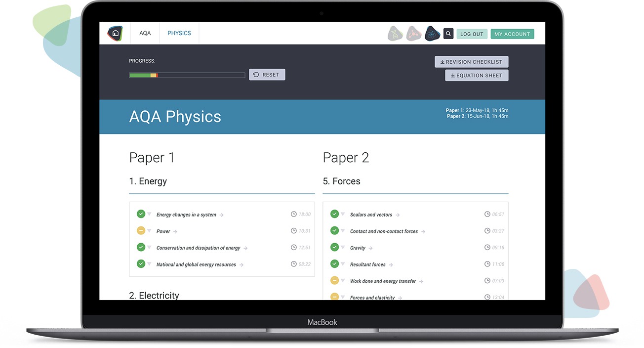
Task: Toggle yellow status for Work done and energy transfer
Action: click(334, 280)
